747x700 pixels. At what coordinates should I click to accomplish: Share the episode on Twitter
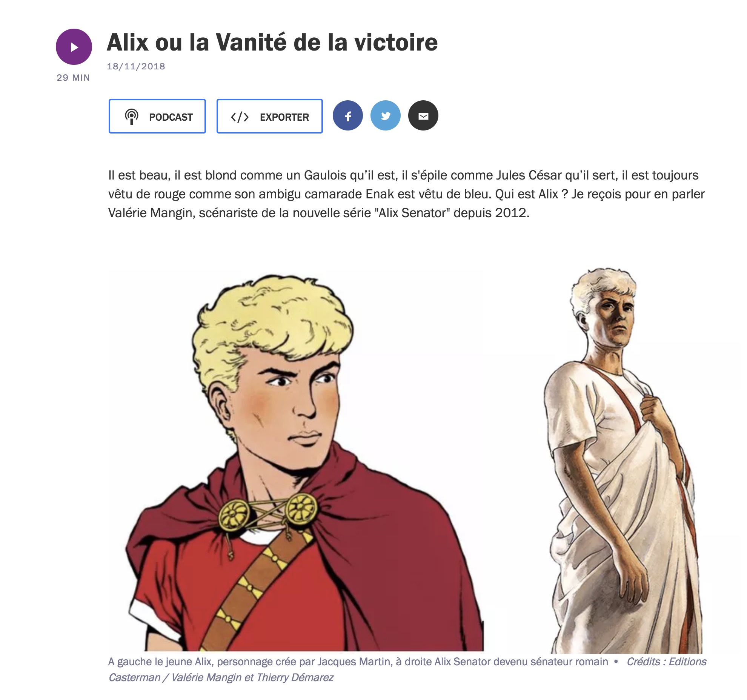click(x=386, y=116)
